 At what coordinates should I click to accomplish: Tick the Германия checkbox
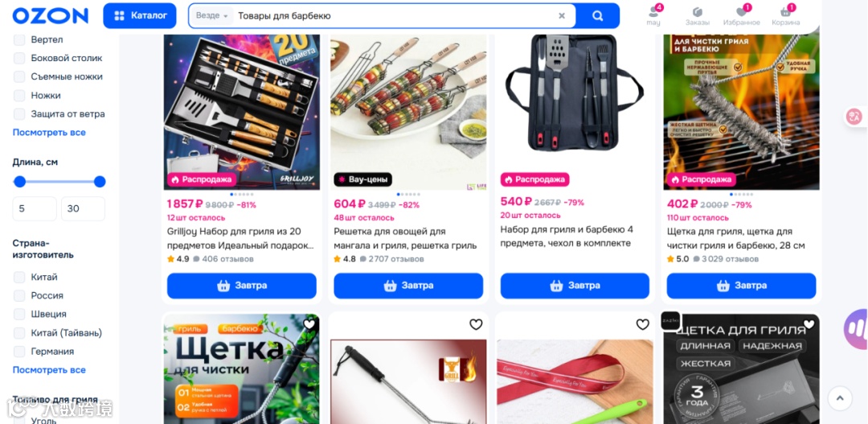tap(19, 352)
